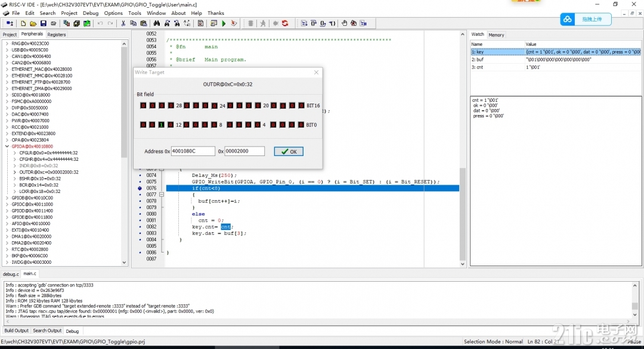Expand the CFGLR@0x0 register node
Image resolution: width=644 pixels, height=349 pixels.
pyautogui.click(x=15, y=153)
